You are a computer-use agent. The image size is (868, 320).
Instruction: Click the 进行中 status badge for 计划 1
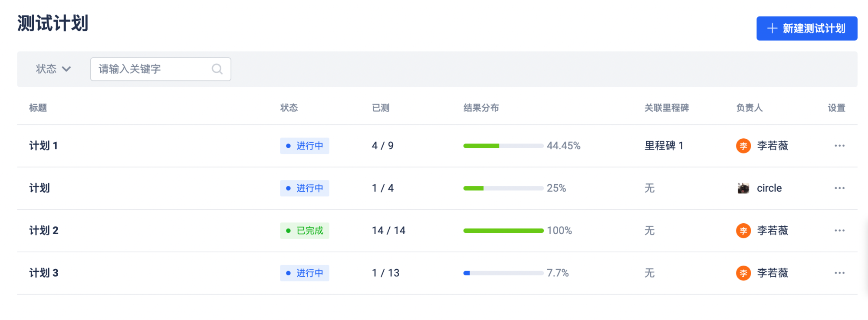click(x=305, y=146)
